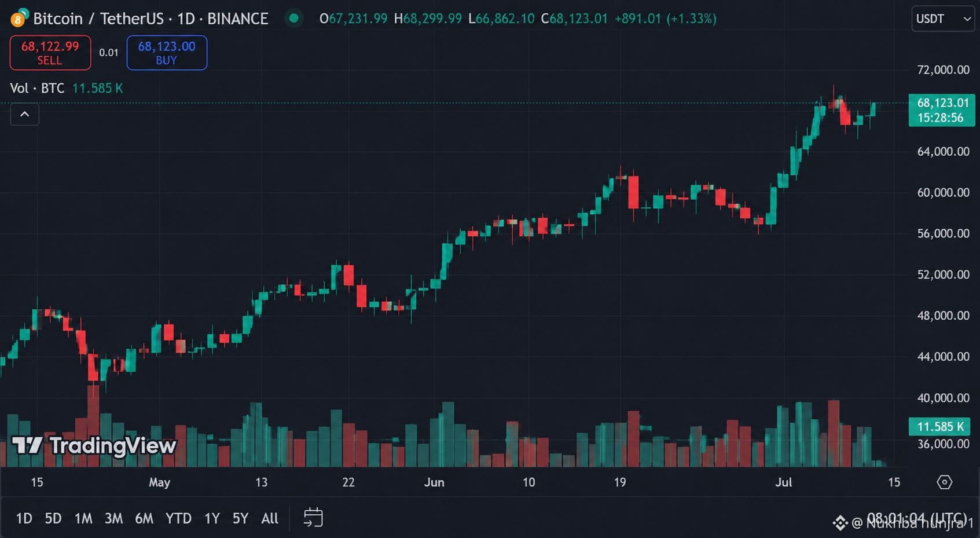Click the 13 date axis label
Image resolution: width=980 pixels, height=538 pixels.
coord(262,482)
